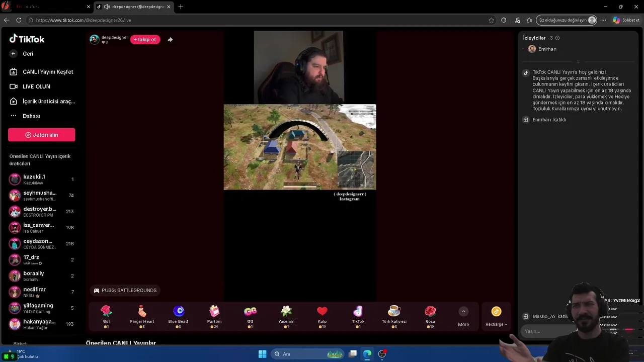The image size is (644, 362).
Task: Open CANLI Yayını Keşfet
Action: click(42, 72)
